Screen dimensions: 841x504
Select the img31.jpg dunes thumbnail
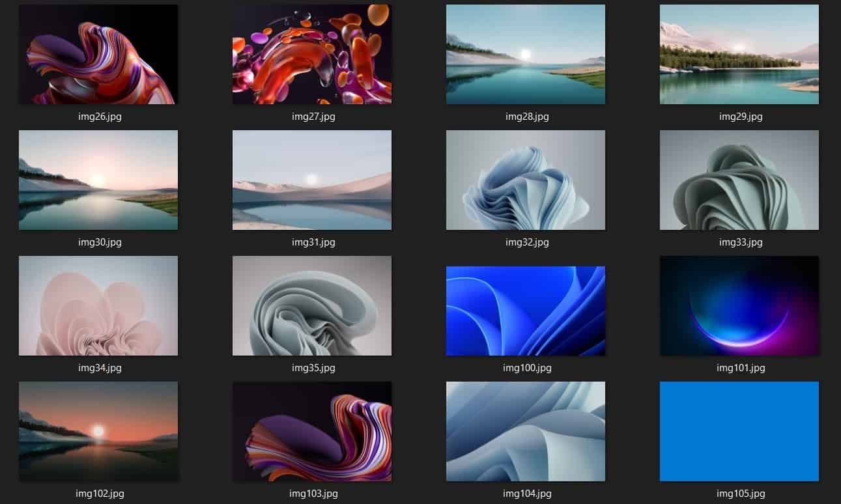312,180
